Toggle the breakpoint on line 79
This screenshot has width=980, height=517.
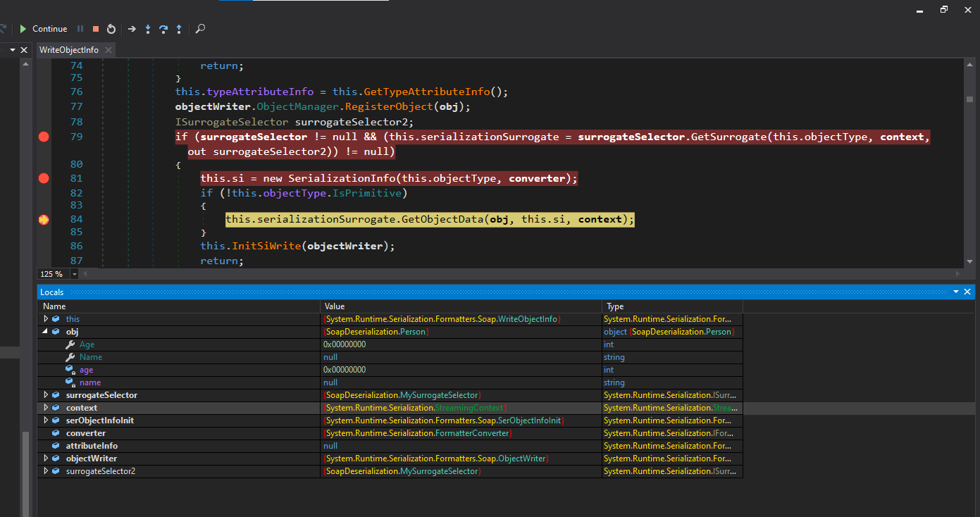pyautogui.click(x=44, y=137)
